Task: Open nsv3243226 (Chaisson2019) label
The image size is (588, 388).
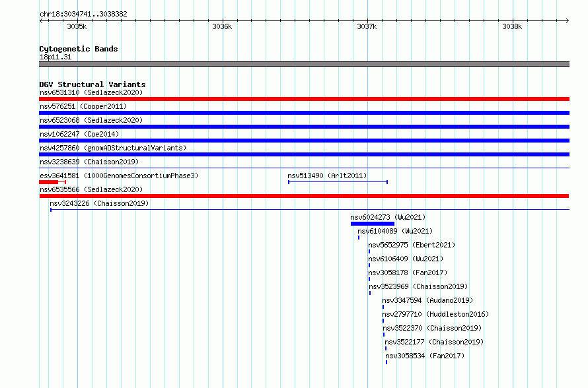Action: pos(99,203)
